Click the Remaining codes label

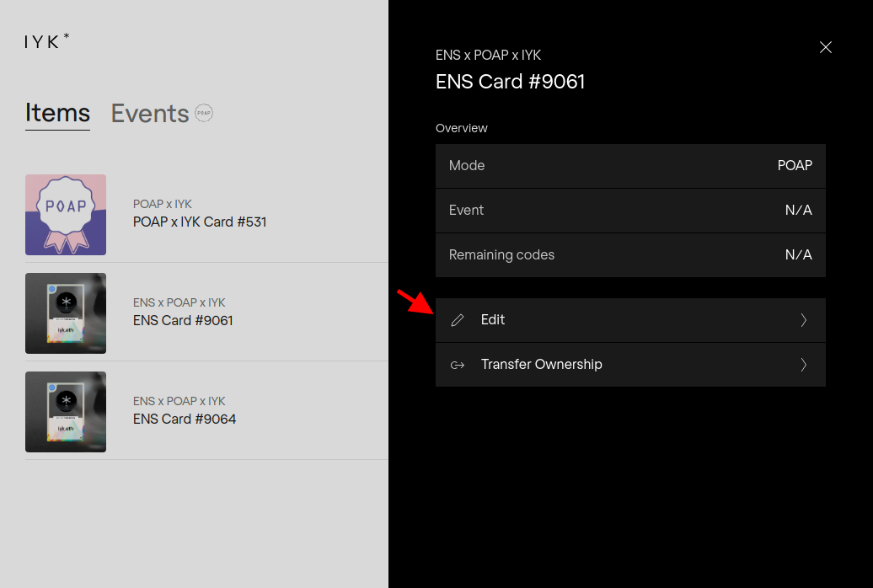(x=501, y=255)
